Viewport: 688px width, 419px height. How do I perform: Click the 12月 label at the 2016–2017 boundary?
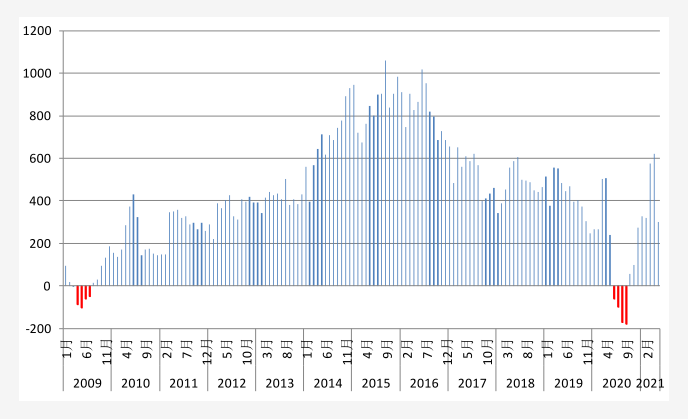click(x=448, y=352)
